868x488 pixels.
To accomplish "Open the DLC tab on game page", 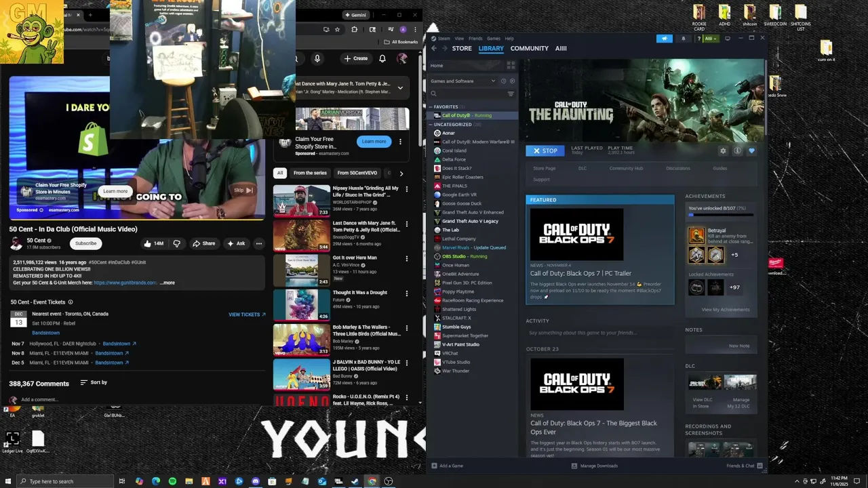I will point(583,168).
